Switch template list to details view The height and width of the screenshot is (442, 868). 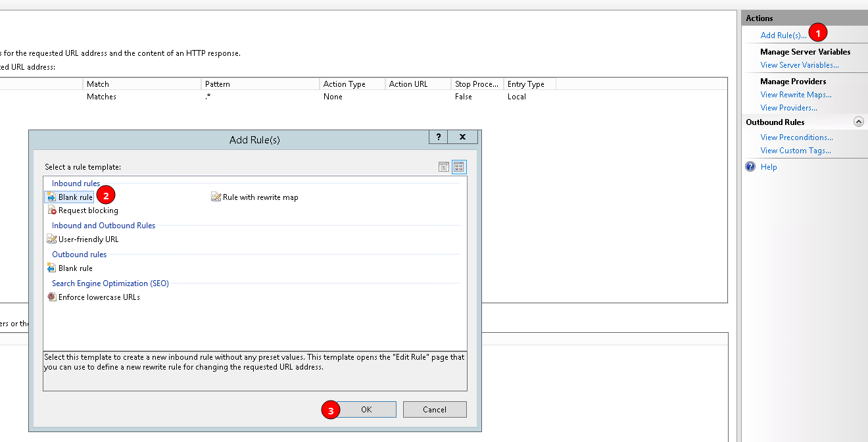443,166
